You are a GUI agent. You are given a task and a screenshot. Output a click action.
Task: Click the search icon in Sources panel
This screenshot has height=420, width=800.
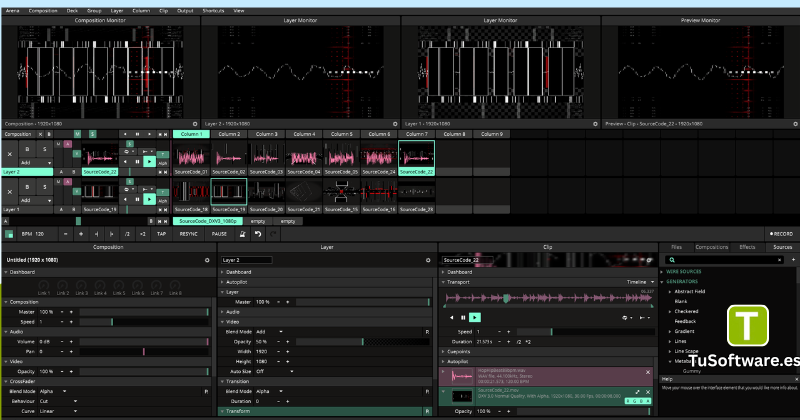672,260
